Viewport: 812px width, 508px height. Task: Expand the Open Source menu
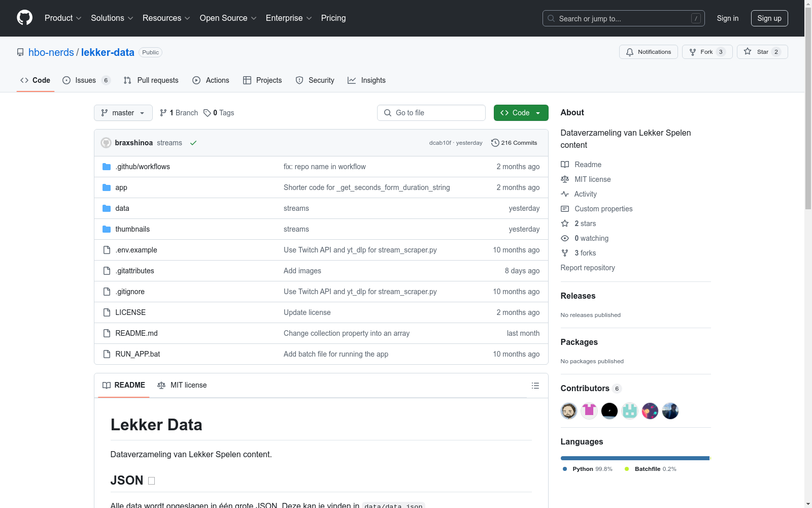tap(228, 18)
